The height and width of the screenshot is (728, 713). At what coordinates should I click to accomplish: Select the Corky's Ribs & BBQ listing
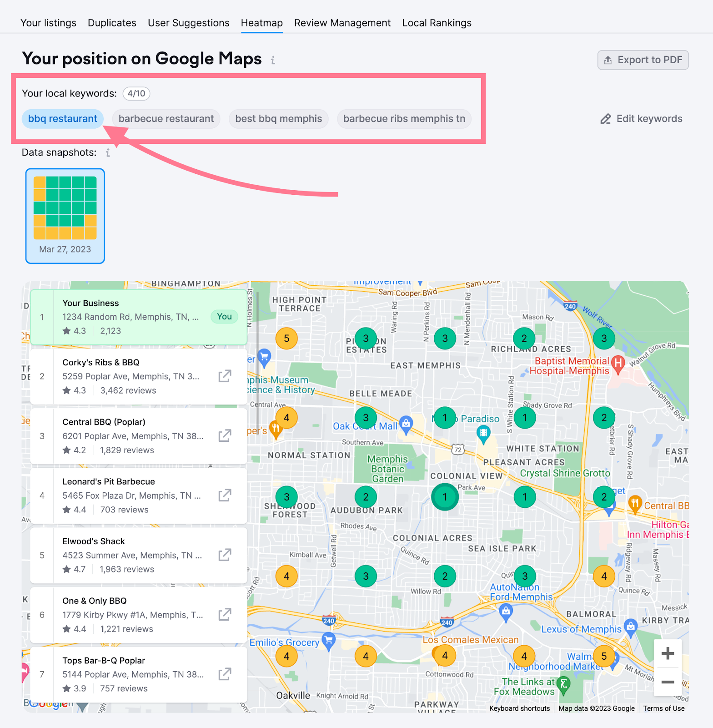tap(139, 377)
